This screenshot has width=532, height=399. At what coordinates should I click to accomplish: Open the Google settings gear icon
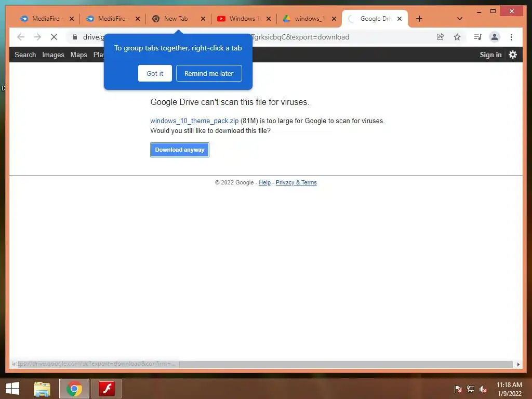[x=513, y=55]
